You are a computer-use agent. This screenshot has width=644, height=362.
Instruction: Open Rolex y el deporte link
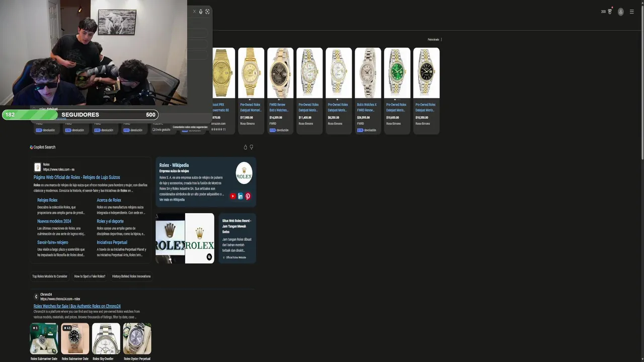click(110, 221)
